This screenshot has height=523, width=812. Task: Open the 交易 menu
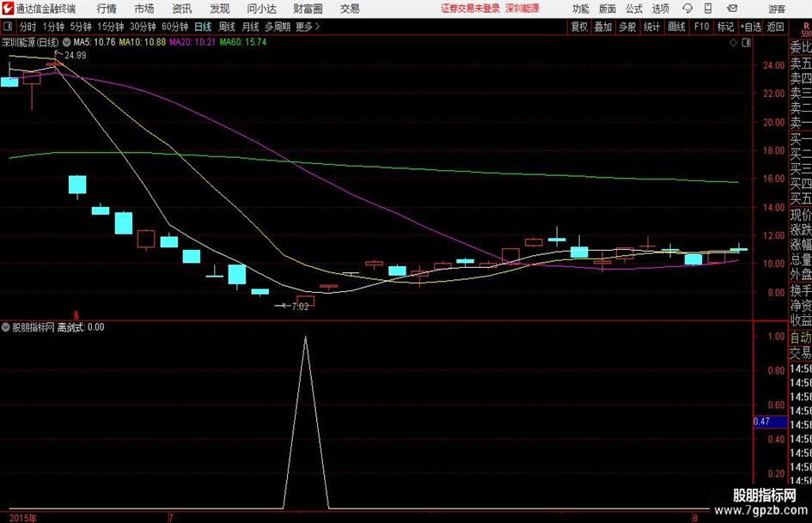point(350,9)
